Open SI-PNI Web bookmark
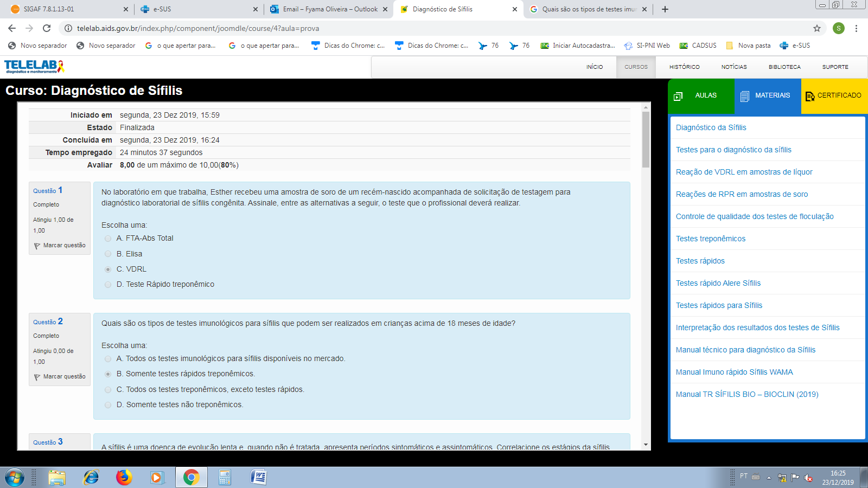 [647, 46]
